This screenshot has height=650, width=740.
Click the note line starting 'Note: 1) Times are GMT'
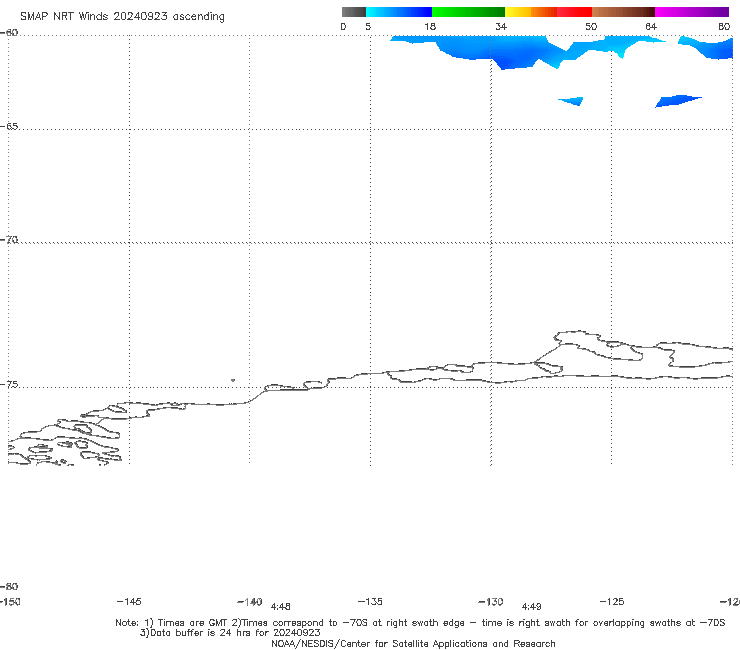pos(420,623)
